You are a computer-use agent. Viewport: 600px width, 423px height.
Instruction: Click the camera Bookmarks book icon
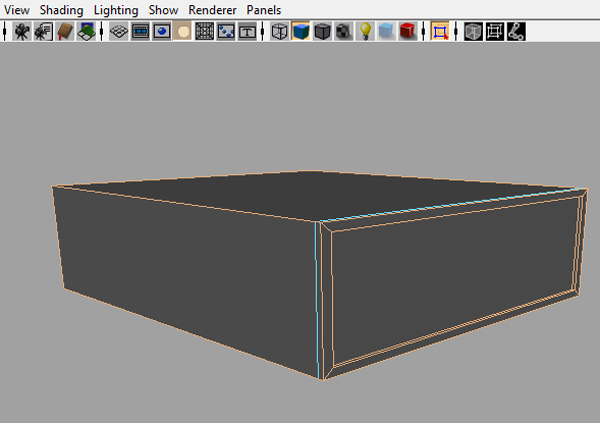pos(65,31)
